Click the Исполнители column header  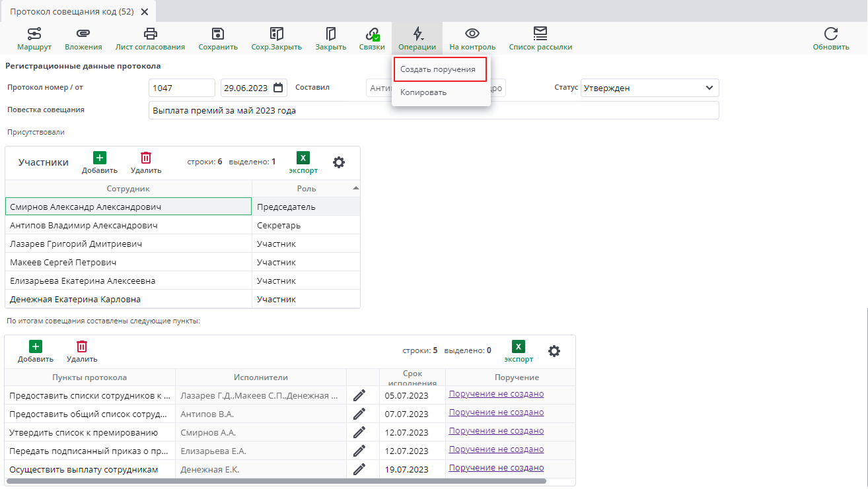(261, 377)
